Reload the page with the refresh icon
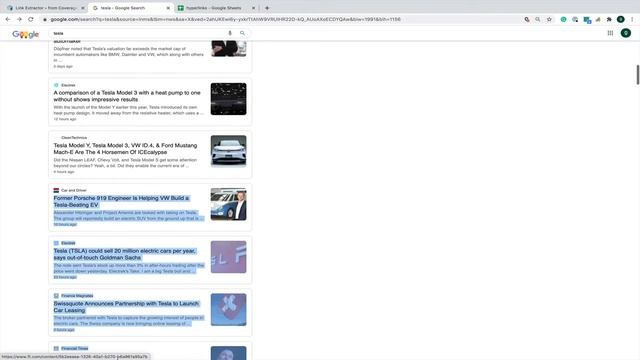640x360 pixels. pyautogui.click(x=31, y=19)
